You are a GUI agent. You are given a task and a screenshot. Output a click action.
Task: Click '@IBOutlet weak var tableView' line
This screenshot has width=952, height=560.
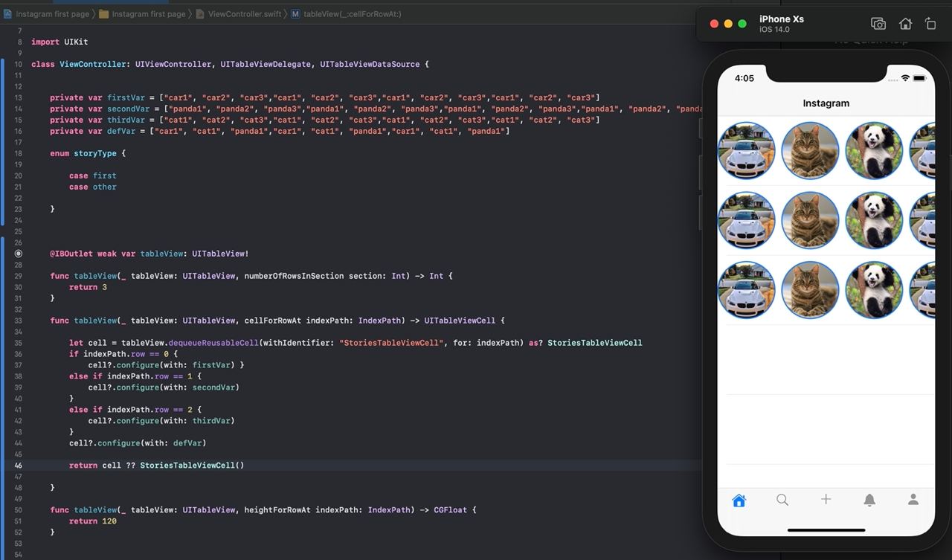[149, 254]
